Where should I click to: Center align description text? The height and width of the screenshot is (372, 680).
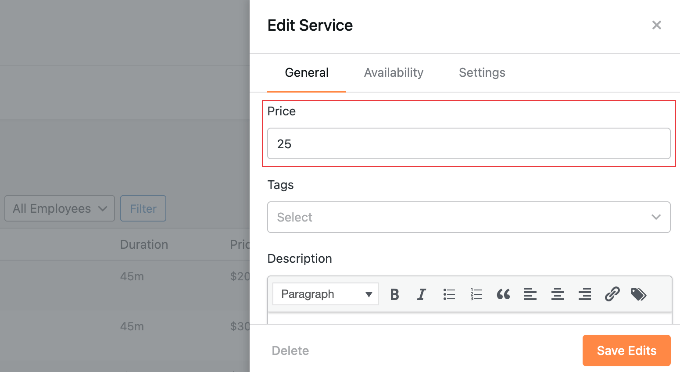click(557, 294)
